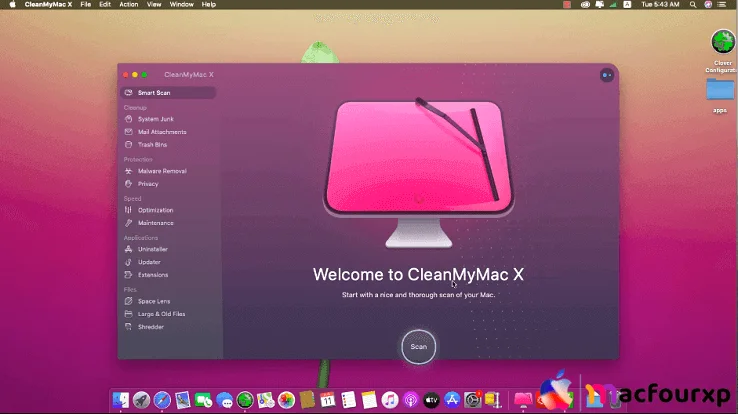Open Apple TV in the Dock
This screenshot has width=738, height=414.
point(431,400)
